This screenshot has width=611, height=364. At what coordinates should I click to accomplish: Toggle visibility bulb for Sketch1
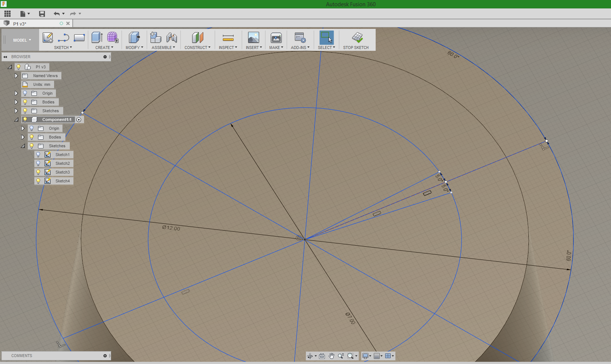point(38,155)
